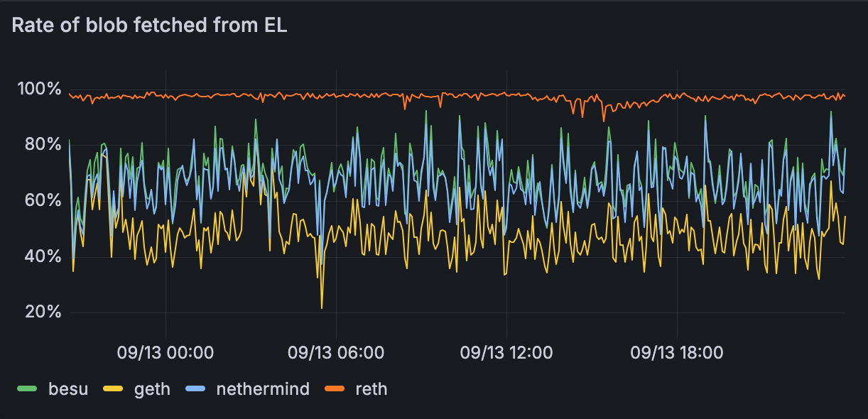Click the 09/13 18:00 x-axis label
This screenshot has height=419, width=868.
[x=677, y=352]
